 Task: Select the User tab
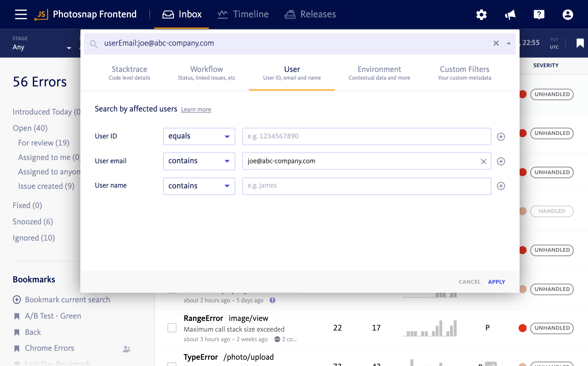tap(292, 73)
